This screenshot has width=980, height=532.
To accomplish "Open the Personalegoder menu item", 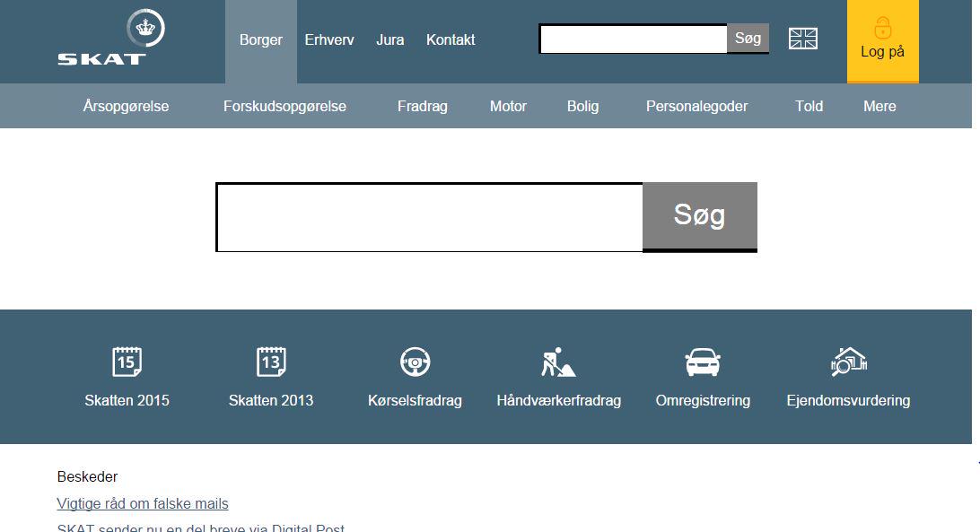I will click(697, 106).
